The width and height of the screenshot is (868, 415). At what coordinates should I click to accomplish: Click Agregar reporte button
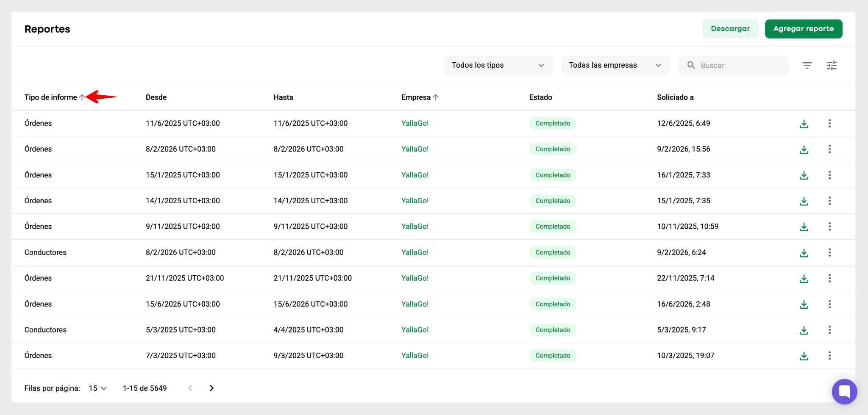tap(803, 29)
